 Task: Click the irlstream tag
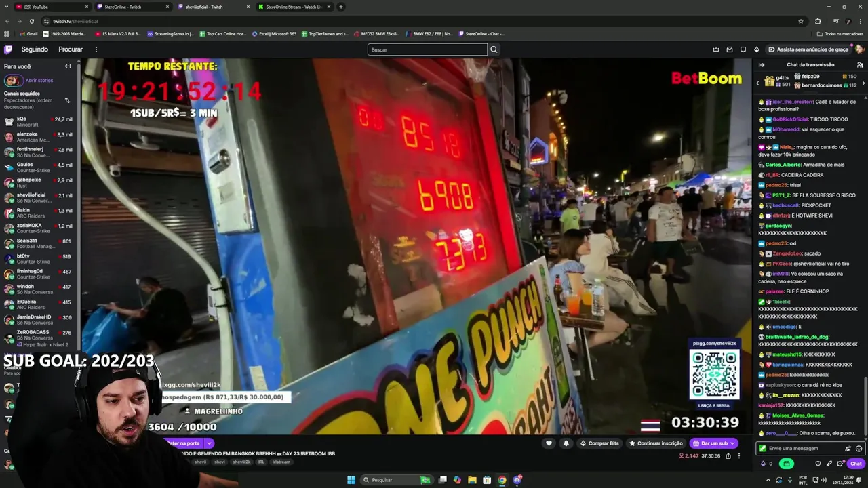click(x=281, y=462)
